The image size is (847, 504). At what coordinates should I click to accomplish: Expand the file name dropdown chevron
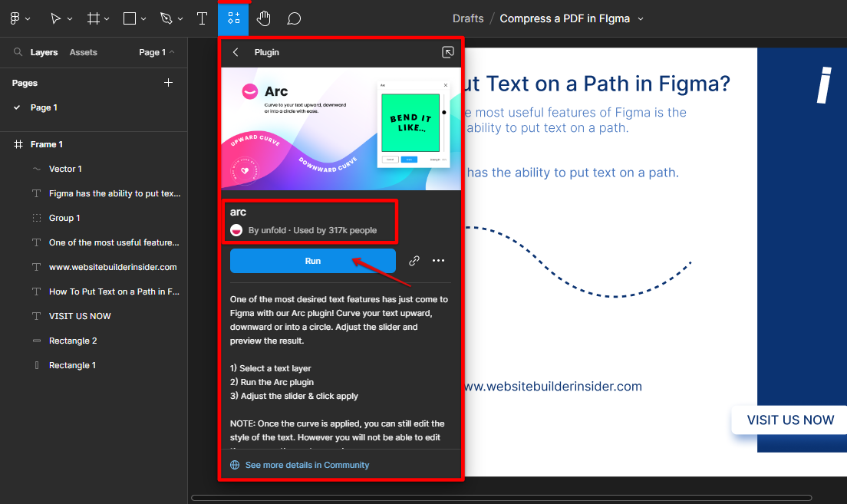[641, 18]
